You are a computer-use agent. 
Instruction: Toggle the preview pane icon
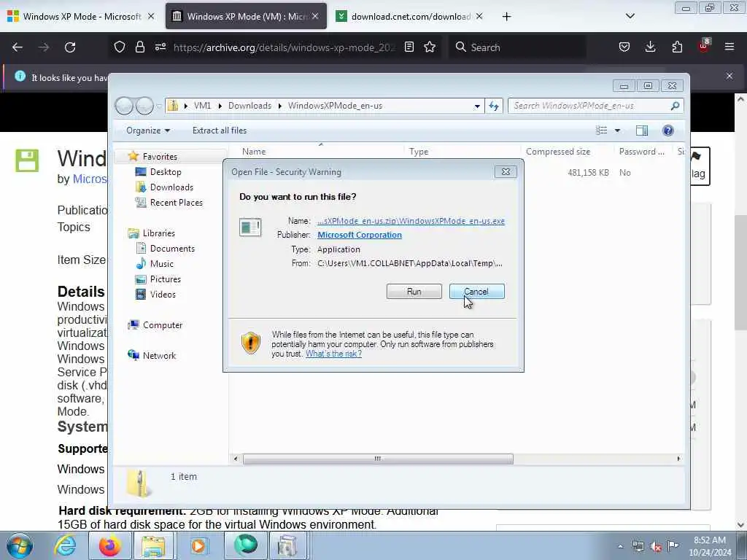click(642, 131)
